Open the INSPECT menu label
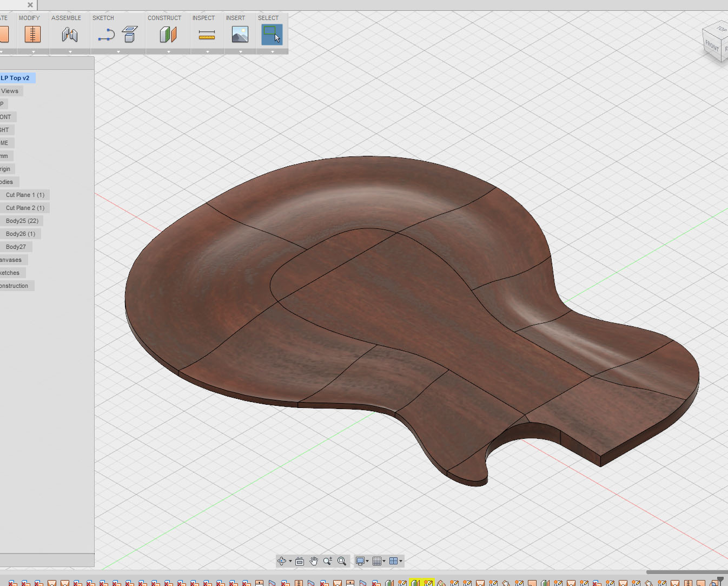 (x=203, y=18)
